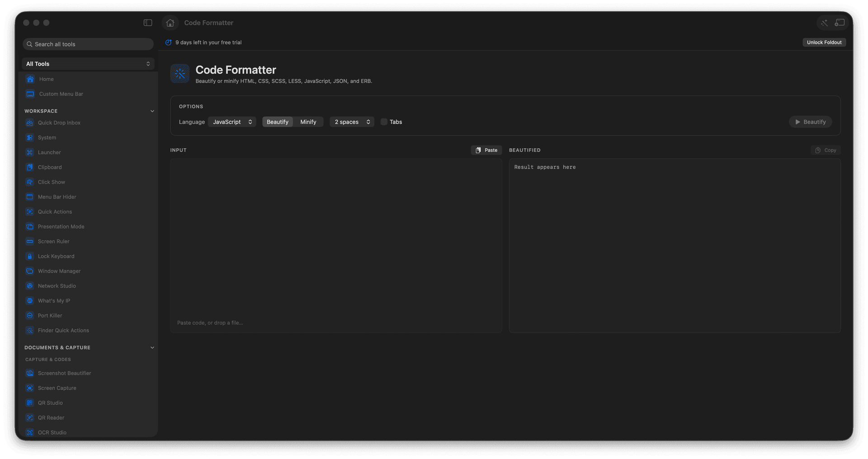Click the free trial clock icon
This screenshot has width=868, height=459.
click(168, 42)
